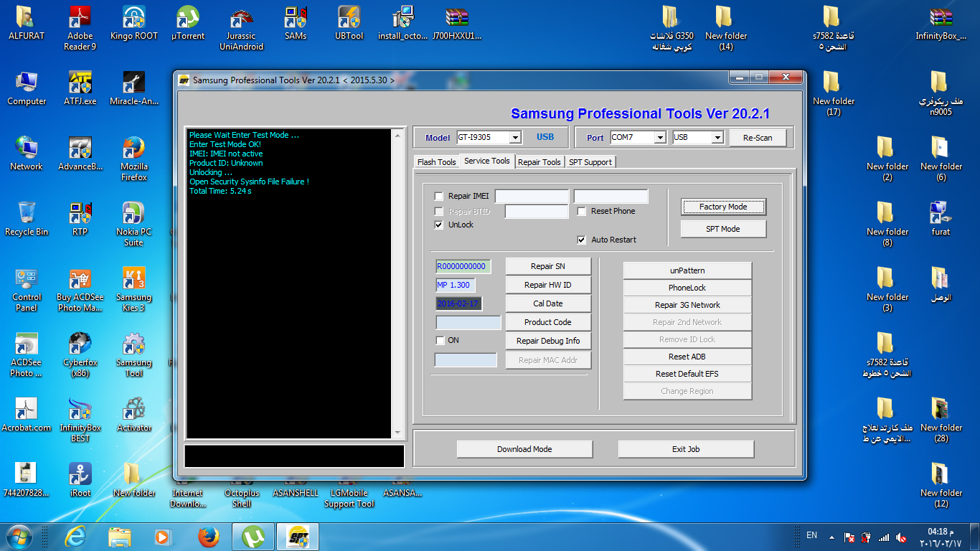
Task: Open the Network desktop icon
Action: pyautogui.click(x=27, y=153)
